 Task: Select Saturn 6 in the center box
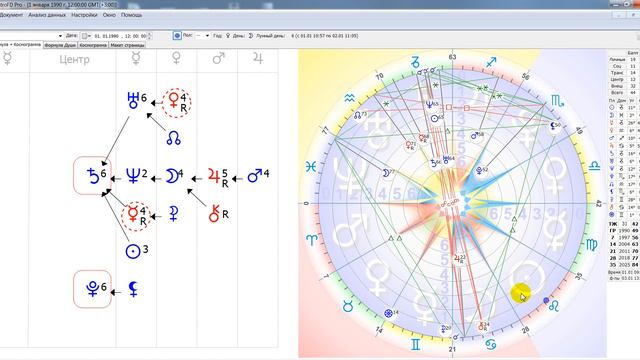(93, 176)
